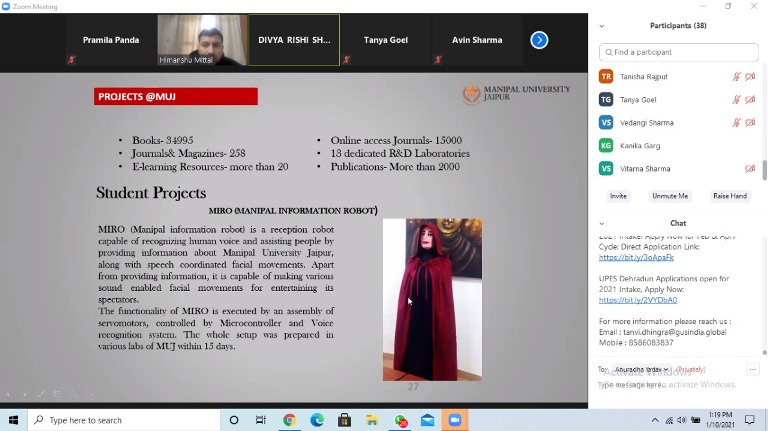This screenshot has height=431, width=768.
Task: Click the Find a participant search field
Action: coord(678,52)
